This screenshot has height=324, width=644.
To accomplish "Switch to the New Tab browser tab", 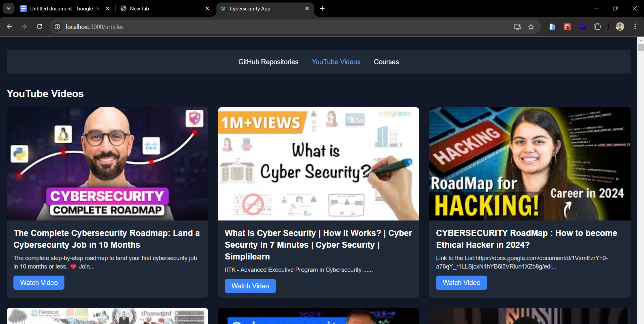I will tap(165, 8).
